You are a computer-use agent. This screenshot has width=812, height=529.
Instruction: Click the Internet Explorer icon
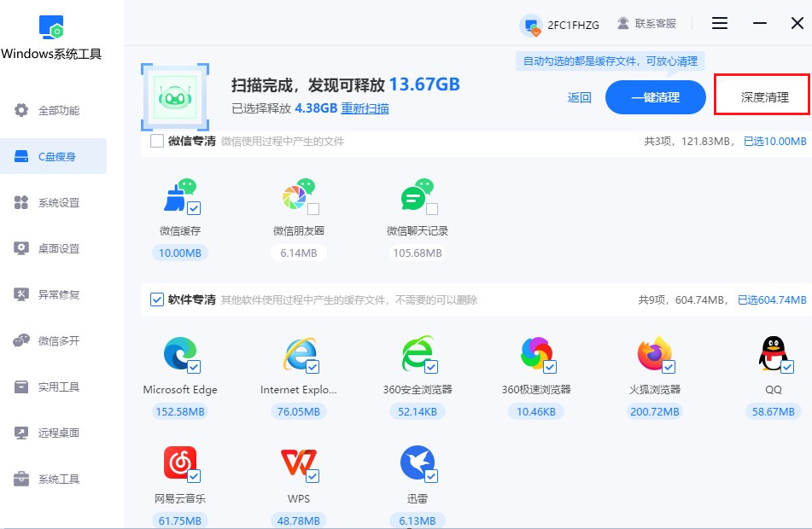[299, 353]
